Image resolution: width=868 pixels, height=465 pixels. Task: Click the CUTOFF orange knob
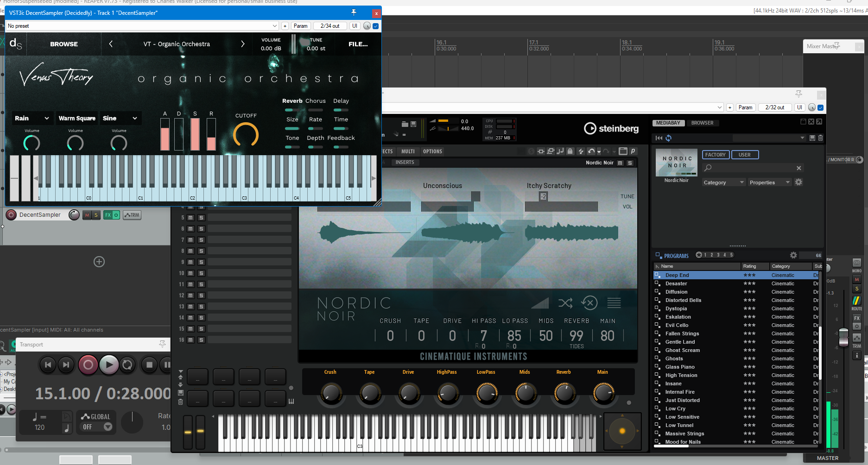coord(246,135)
